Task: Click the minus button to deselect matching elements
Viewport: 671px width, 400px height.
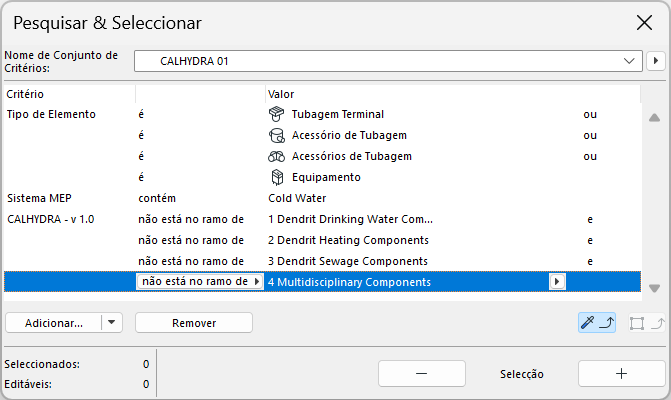Action: [x=421, y=373]
